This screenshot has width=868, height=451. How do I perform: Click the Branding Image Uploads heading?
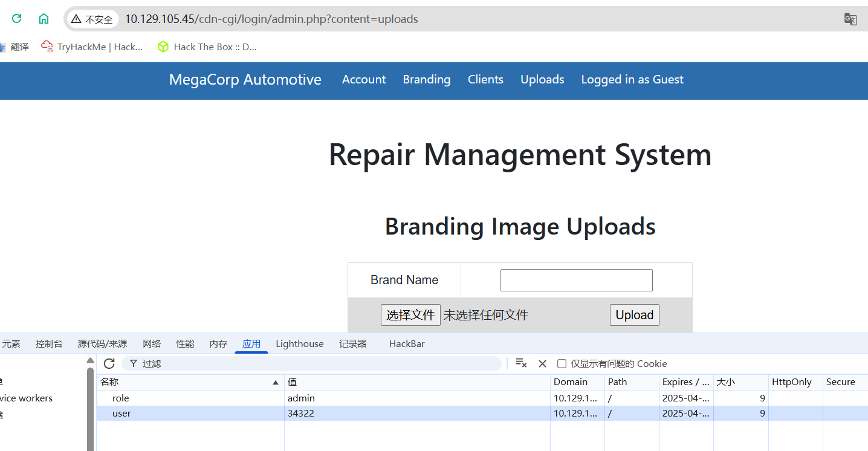pos(520,227)
